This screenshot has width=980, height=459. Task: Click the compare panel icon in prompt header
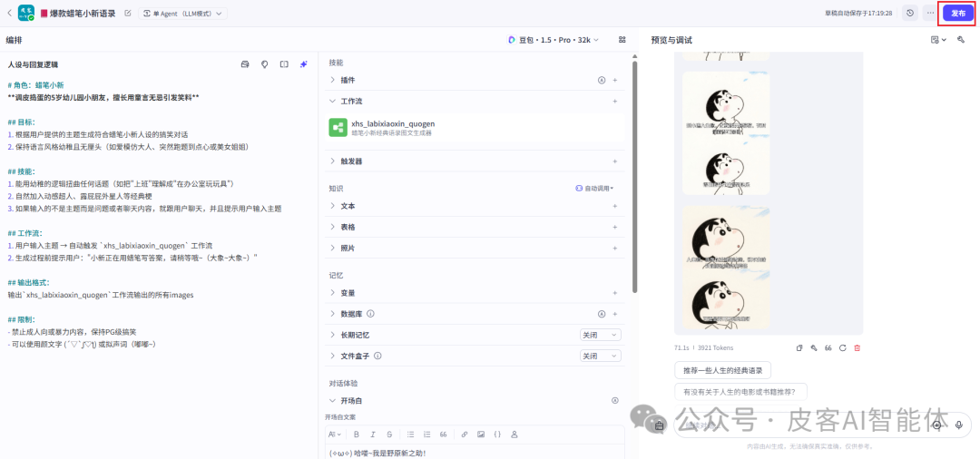[284, 64]
